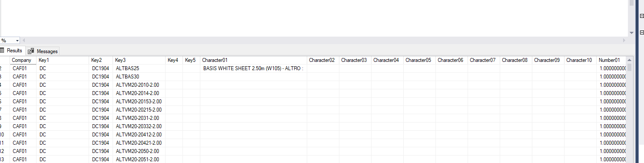Switch to the Messages tab
The width and height of the screenshot is (644, 163).
click(43, 51)
